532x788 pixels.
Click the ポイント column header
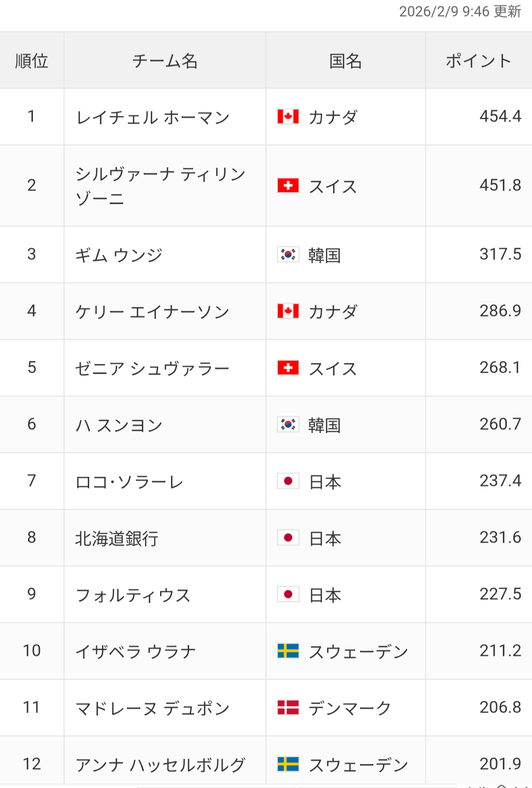point(478,61)
